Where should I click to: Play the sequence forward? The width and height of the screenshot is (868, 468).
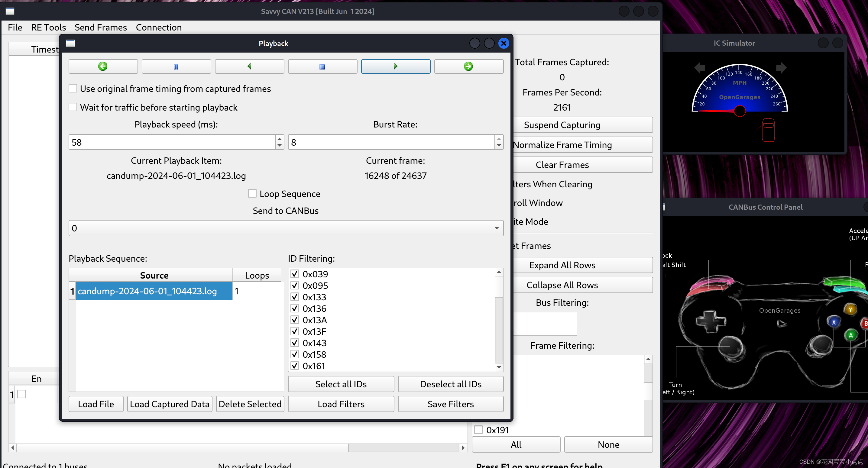click(x=396, y=66)
